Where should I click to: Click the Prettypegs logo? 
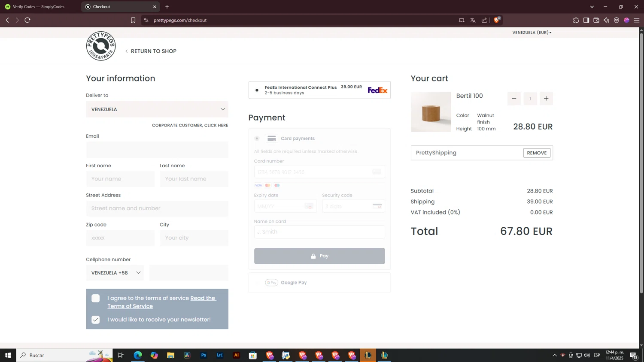click(x=101, y=46)
